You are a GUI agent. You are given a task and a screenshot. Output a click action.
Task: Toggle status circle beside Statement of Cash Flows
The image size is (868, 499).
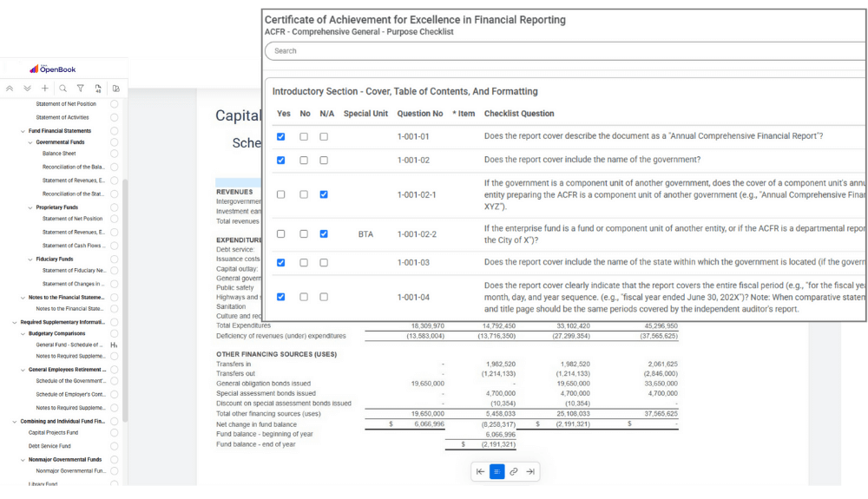pos(114,246)
